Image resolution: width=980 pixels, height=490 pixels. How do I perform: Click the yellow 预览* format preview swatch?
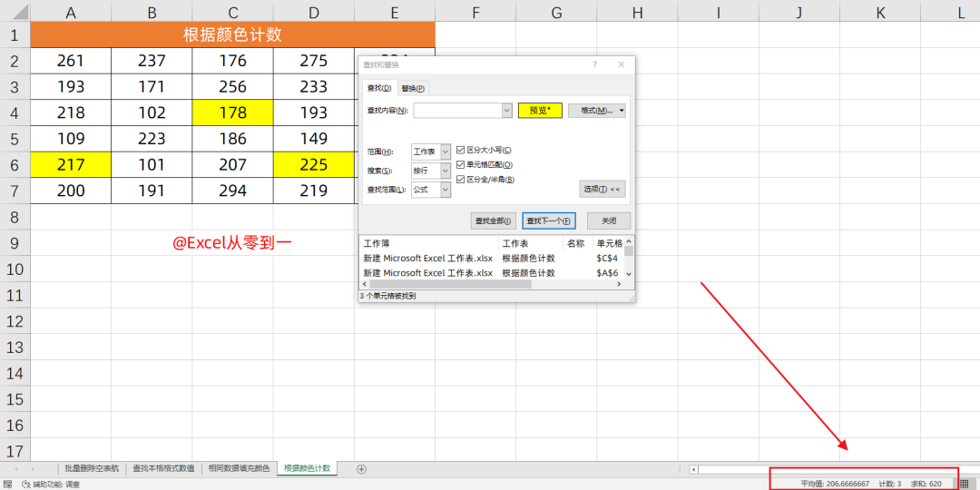click(540, 111)
